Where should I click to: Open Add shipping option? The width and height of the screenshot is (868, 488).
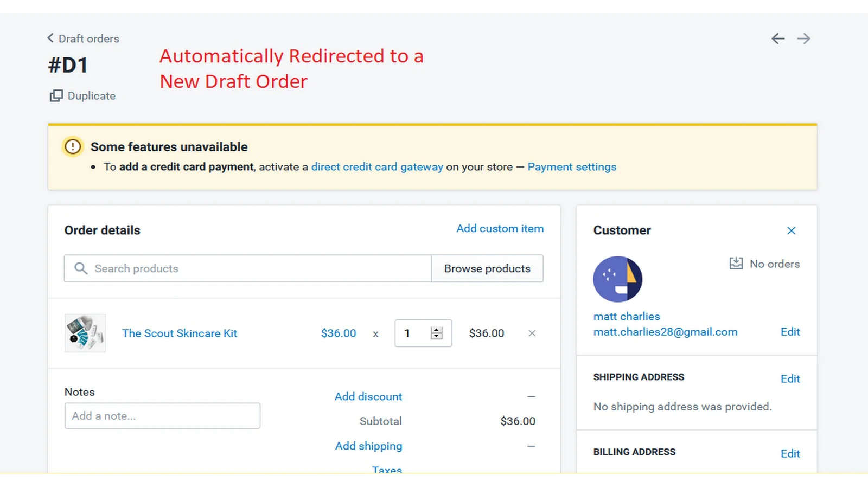point(368,446)
